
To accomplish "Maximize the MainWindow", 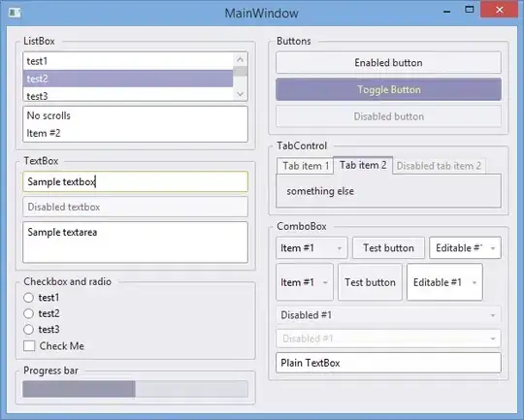I will [470, 10].
